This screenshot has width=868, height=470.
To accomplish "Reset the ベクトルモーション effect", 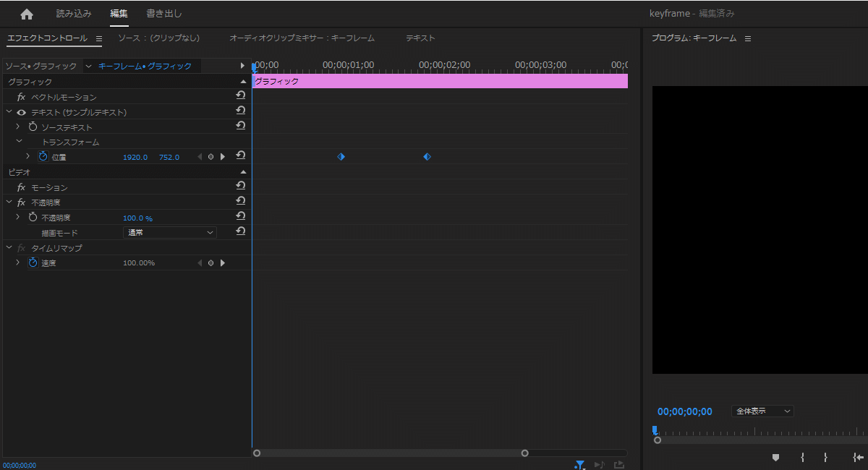I will [x=240, y=95].
